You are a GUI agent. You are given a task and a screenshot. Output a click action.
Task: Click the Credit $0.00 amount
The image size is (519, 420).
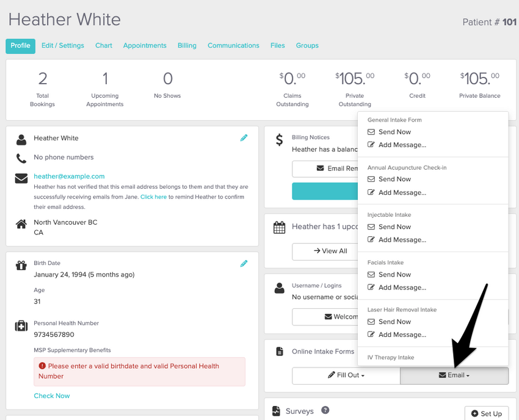417,79
